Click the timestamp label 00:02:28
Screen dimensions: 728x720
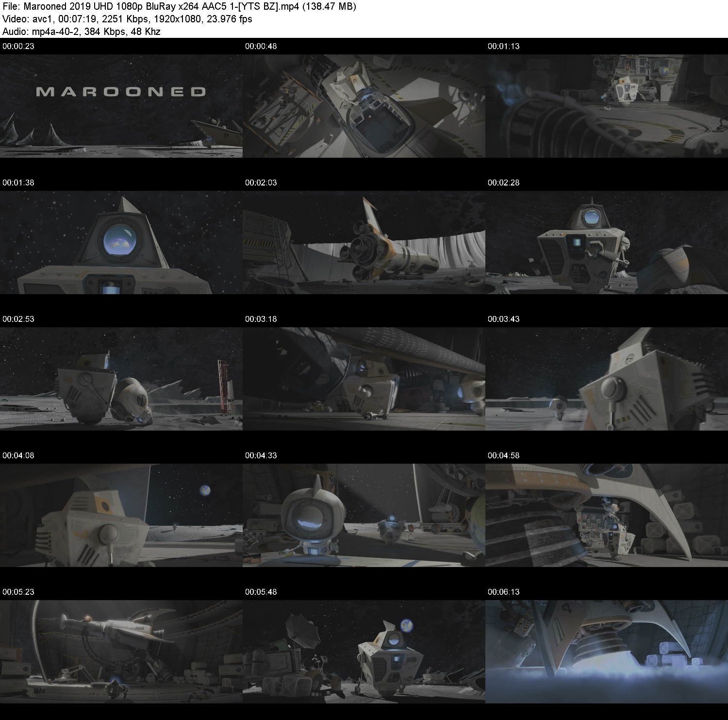[x=504, y=183]
